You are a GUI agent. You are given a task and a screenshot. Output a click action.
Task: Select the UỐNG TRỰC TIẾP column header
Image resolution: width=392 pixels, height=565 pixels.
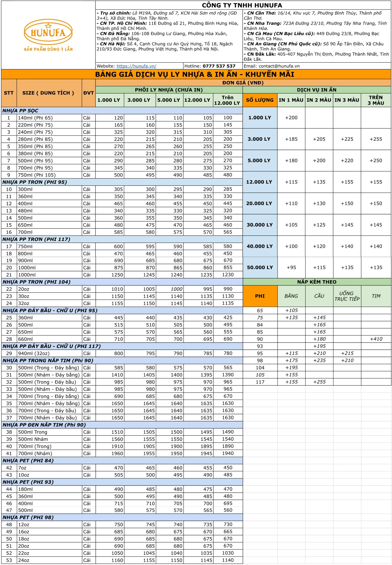click(x=347, y=296)
